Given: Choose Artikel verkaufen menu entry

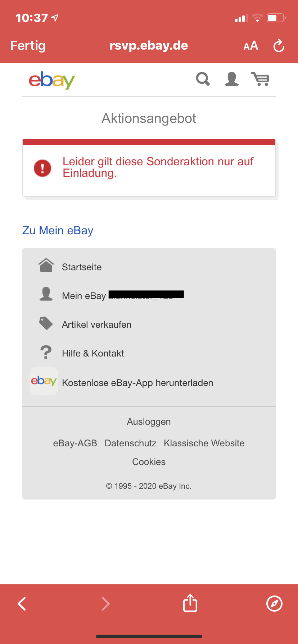Looking at the screenshot, I should [96, 325].
